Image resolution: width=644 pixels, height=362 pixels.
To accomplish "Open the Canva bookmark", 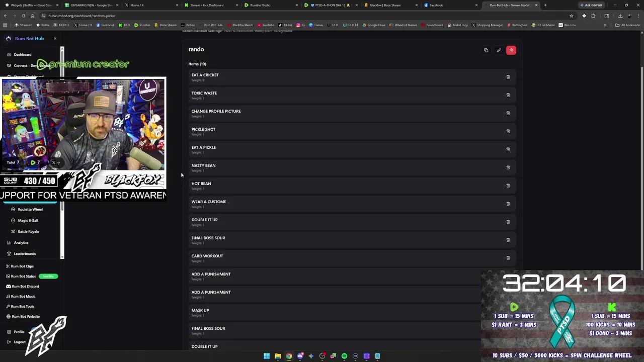I will point(316,25).
